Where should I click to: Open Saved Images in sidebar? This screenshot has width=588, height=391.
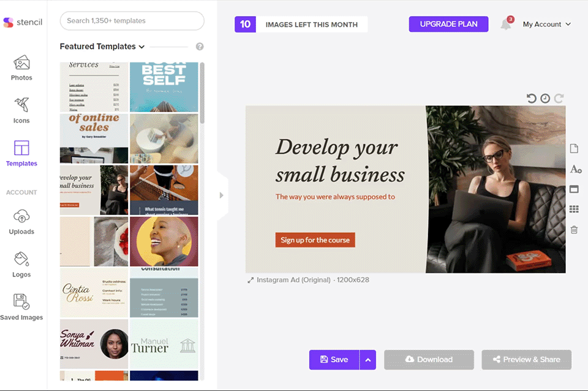point(21,307)
